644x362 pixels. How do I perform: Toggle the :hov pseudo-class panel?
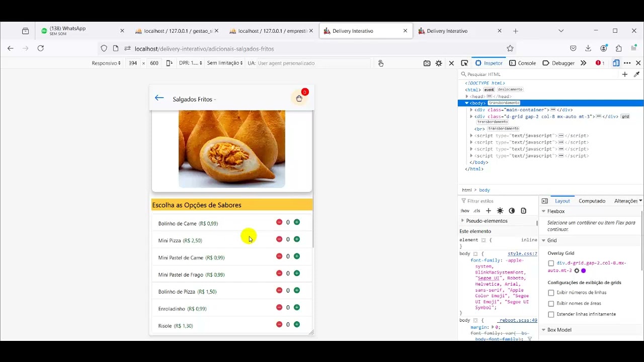pyautogui.click(x=465, y=211)
